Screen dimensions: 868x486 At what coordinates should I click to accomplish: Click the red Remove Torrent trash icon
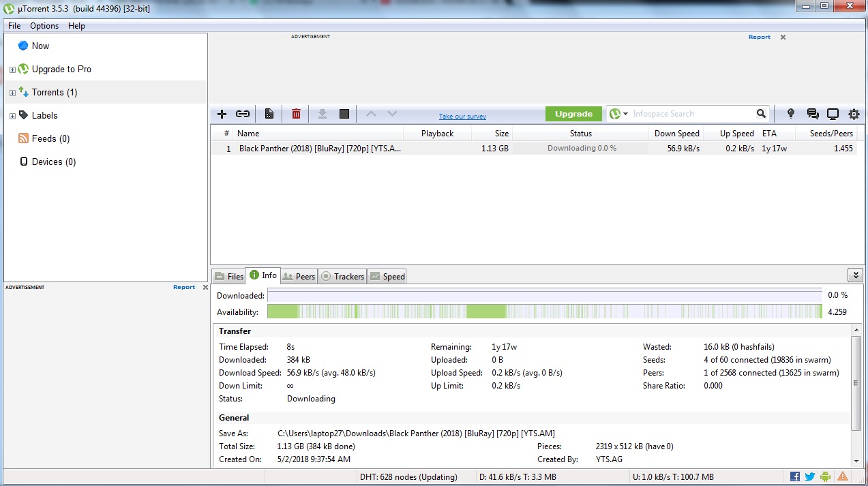296,114
